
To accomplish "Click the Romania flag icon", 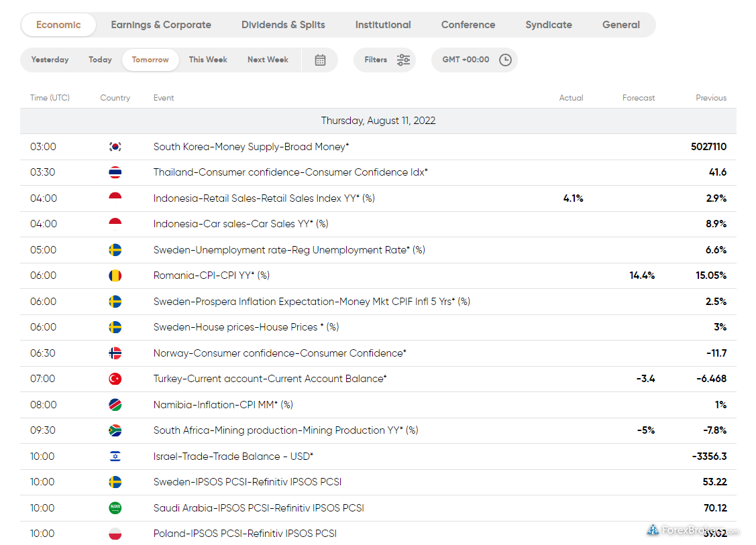I will 115,276.
